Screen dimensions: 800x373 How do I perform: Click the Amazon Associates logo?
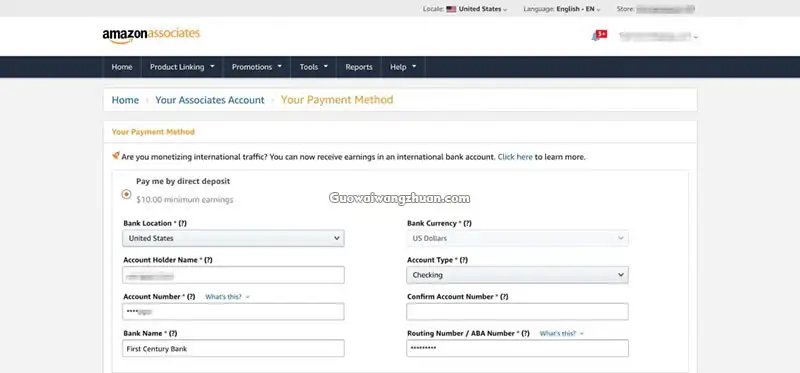[151, 36]
